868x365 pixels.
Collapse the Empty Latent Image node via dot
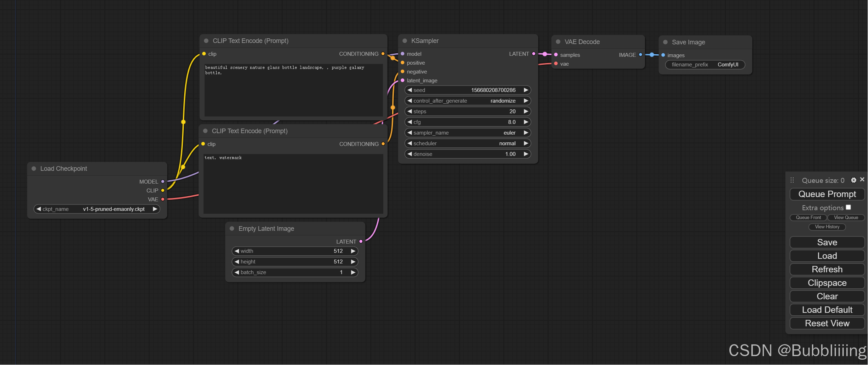(x=232, y=229)
